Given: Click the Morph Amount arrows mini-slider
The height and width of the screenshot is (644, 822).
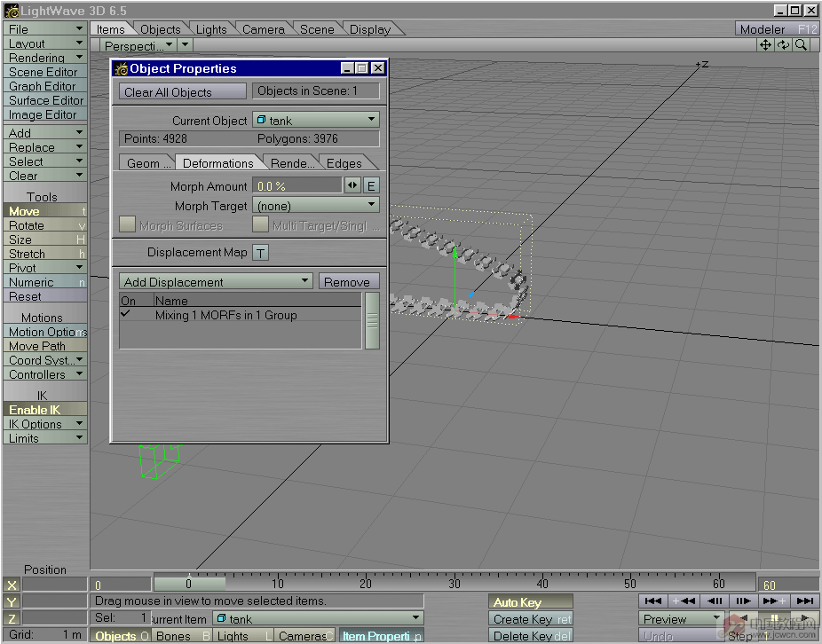Looking at the screenshot, I should tap(352, 185).
